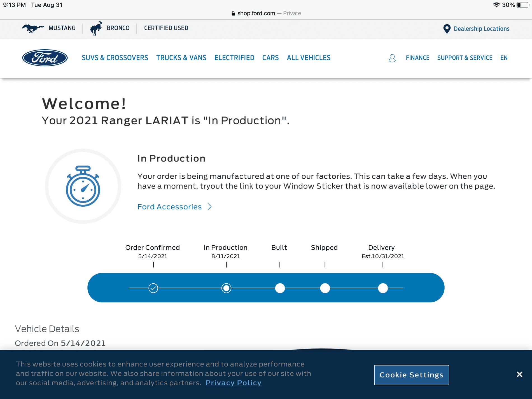The image size is (532, 399).
Task: Click the 'Order Confirmed' label
Action: coord(152,248)
